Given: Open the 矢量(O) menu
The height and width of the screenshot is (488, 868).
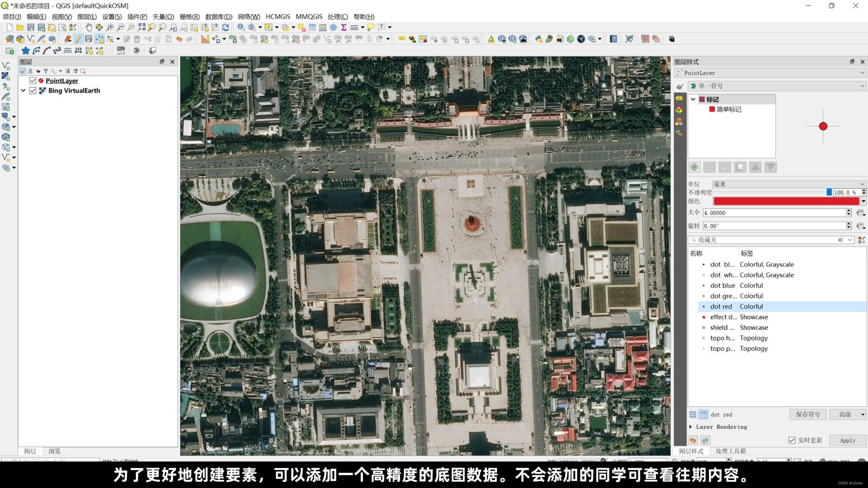Looking at the screenshot, I should [x=163, y=17].
